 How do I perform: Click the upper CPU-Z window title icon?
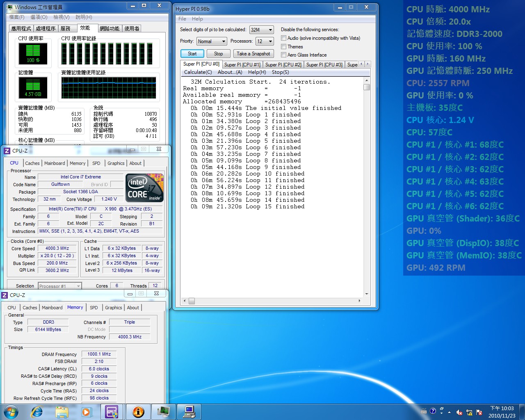(x=7, y=151)
